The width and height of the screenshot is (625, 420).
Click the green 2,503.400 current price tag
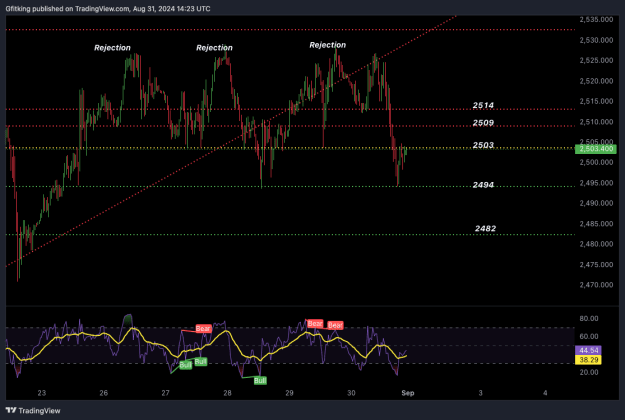click(596, 149)
